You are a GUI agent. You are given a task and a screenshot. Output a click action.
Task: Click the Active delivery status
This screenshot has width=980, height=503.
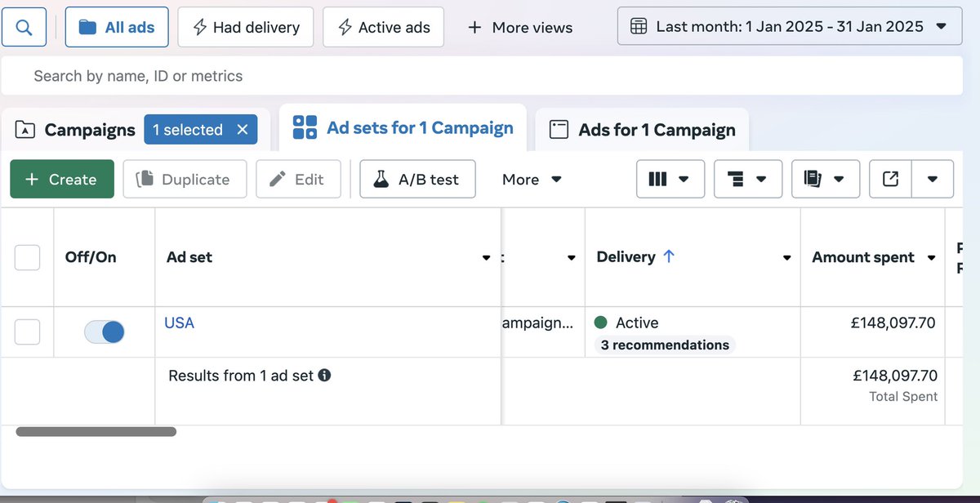pyautogui.click(x=626, y=323)
